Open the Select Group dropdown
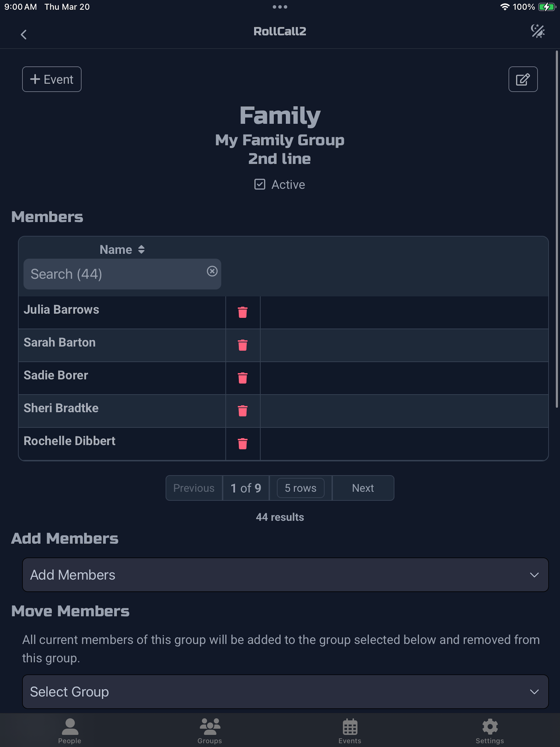Screen dimensions: 560x747 coord(285,691)
